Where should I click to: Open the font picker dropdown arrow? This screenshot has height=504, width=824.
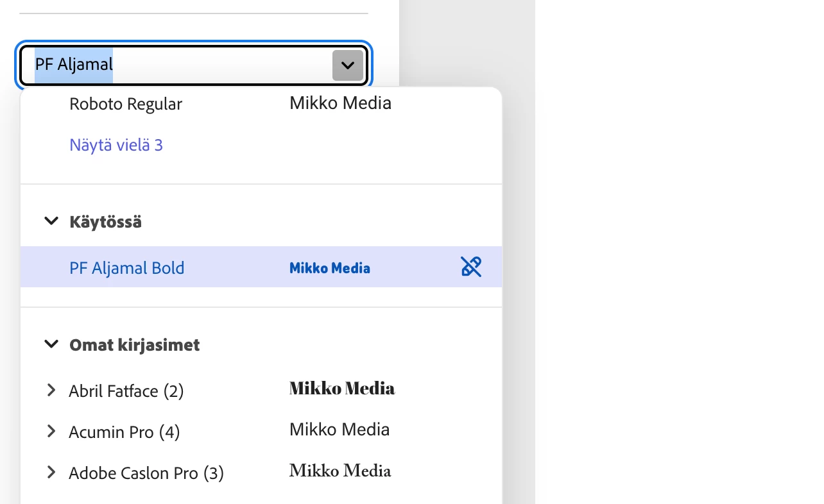tap(348, 65)
